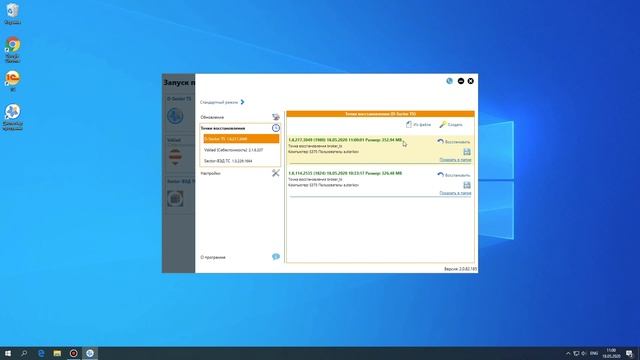The height and width of the screenshot is (360, 640).
Task: Expand Стандартный режим chevron
Action: [242, 102]
